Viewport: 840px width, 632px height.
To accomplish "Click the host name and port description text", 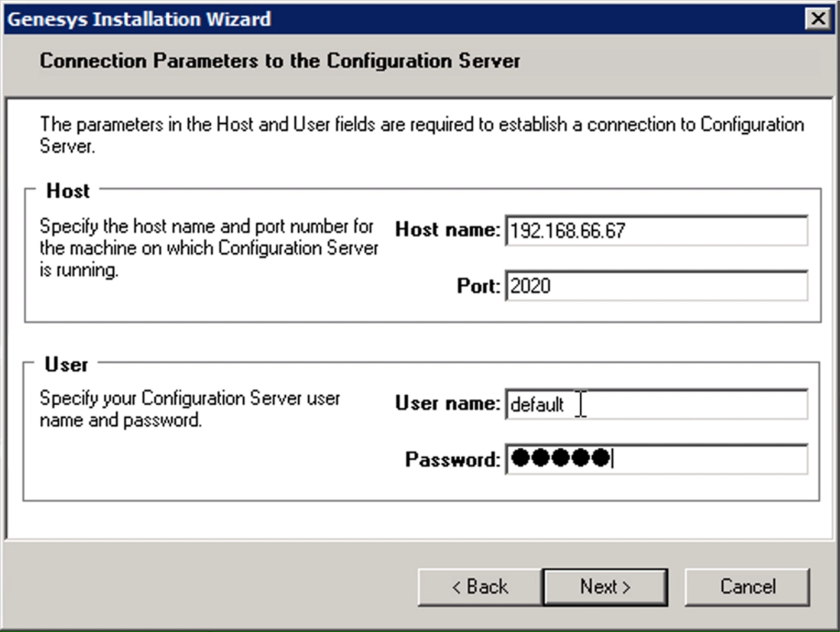I will 208,248.
